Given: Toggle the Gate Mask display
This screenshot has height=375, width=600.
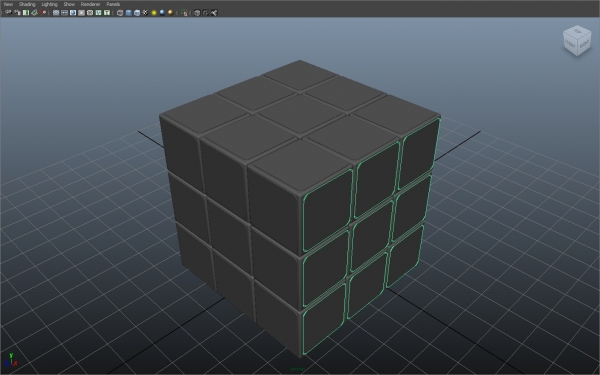Looking at the screenshot, I should (81, 13).
